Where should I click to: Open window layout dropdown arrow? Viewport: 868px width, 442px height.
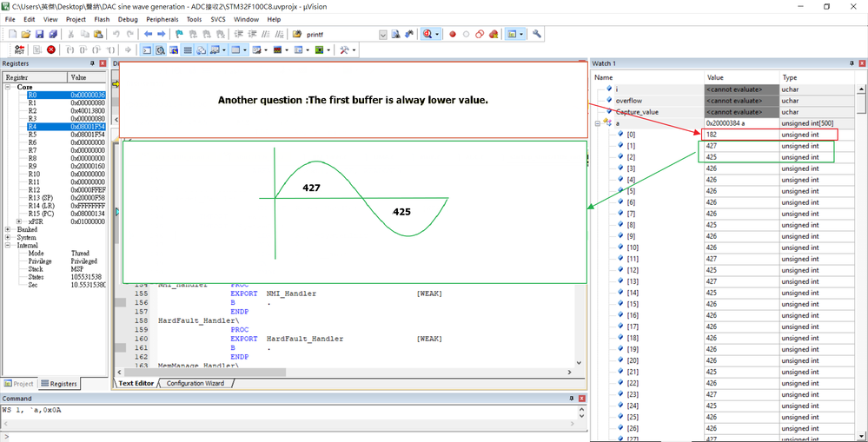[521, 34]
